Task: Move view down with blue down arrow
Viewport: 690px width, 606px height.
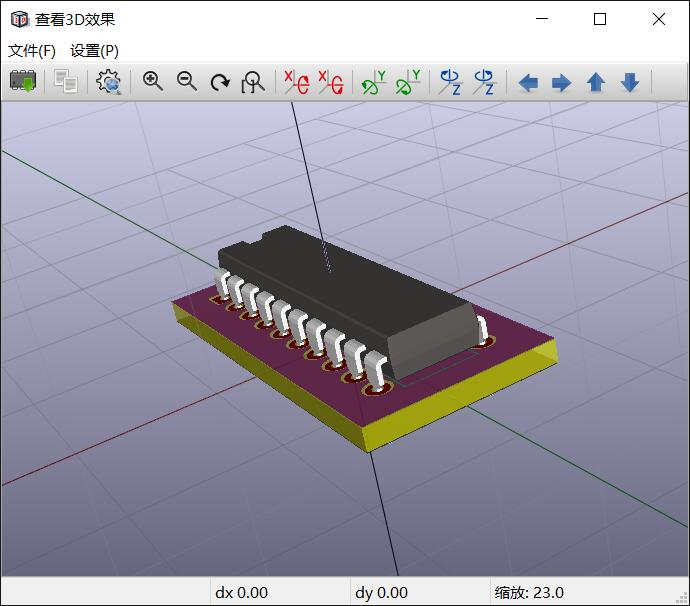Action: [x=630, y=82]
